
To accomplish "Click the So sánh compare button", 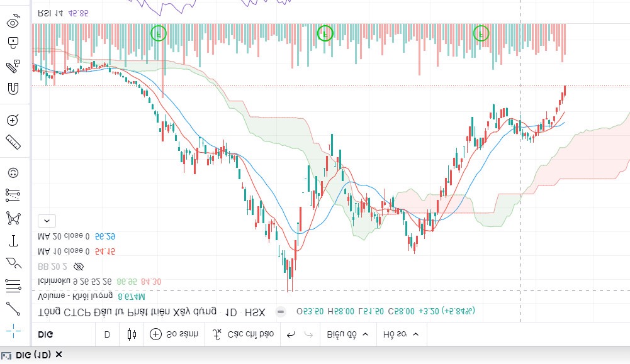I will coord(174,334).
